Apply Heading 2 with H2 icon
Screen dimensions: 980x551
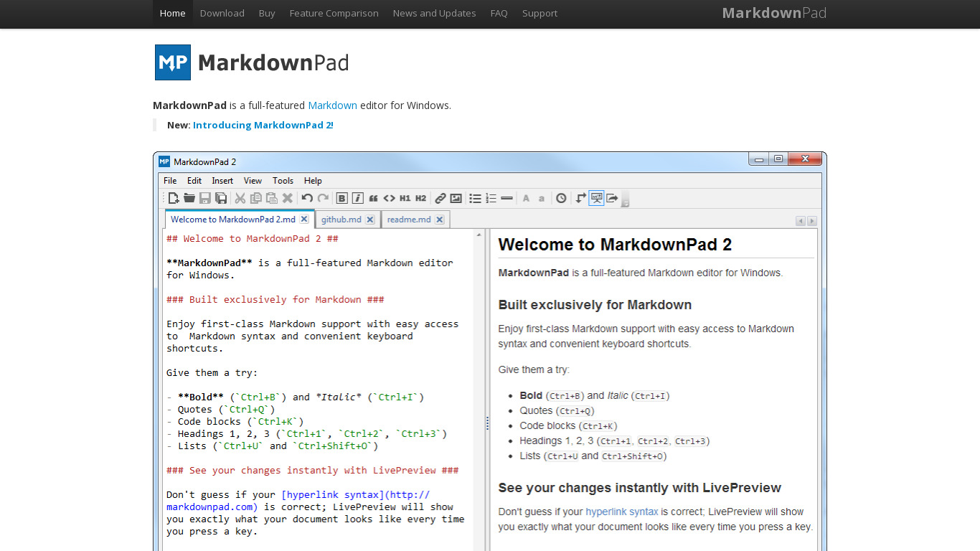click(421, 198)
